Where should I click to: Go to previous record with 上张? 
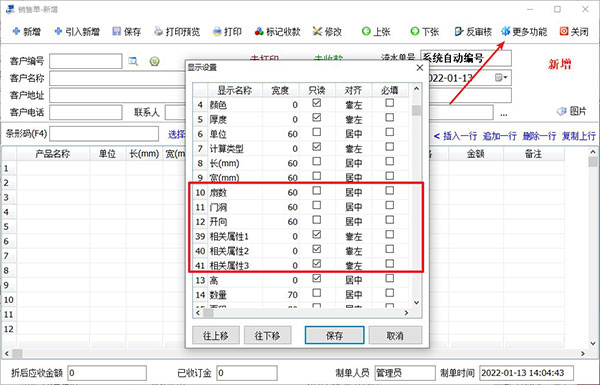click(376, 31)
